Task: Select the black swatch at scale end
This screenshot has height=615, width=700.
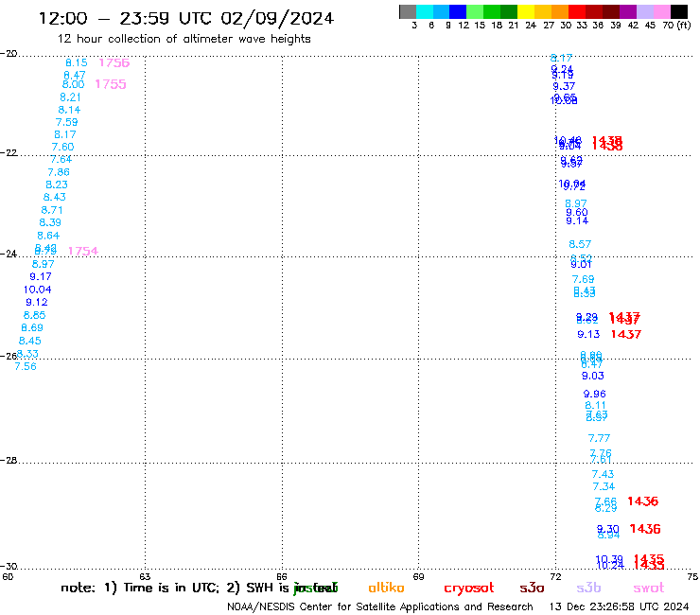Action: (679, 11)
